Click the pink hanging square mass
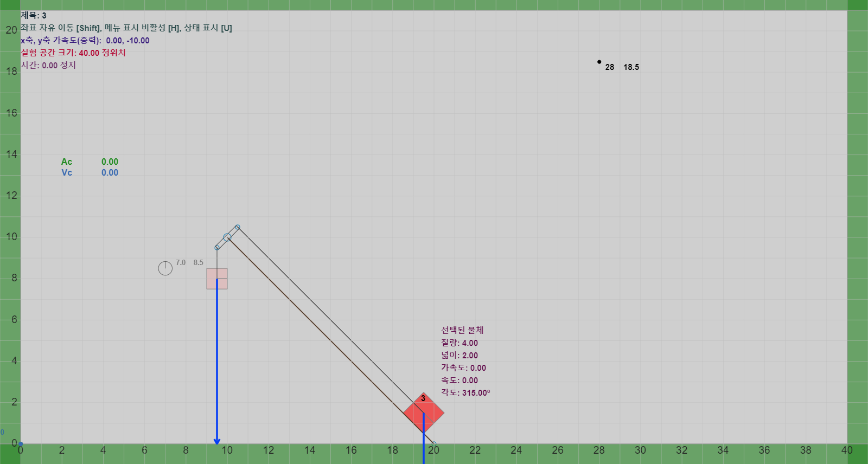 click(217, 279)
